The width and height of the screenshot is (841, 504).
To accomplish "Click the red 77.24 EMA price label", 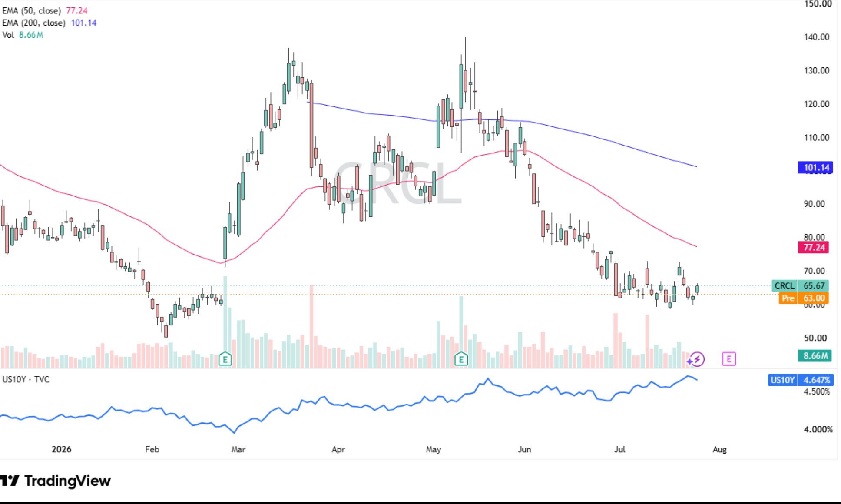I will pyautogui.click(x=814, y=247).
